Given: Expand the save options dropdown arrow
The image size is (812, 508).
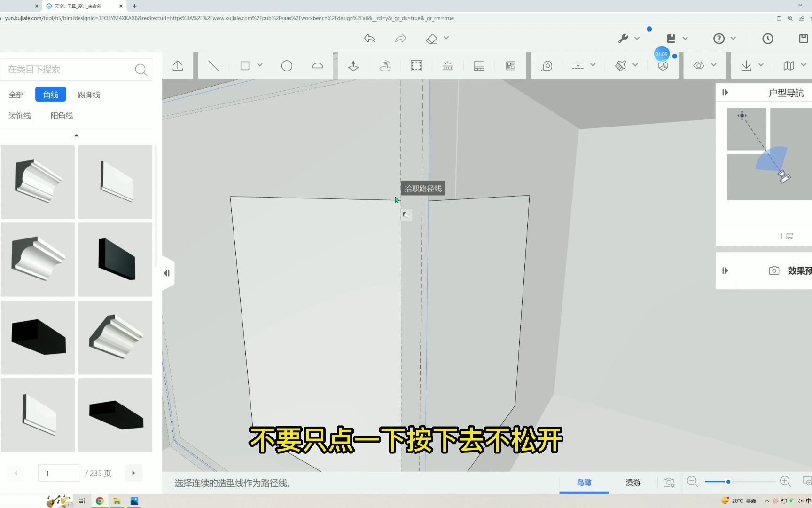Looking at the screenshot, I should [685, 39].
